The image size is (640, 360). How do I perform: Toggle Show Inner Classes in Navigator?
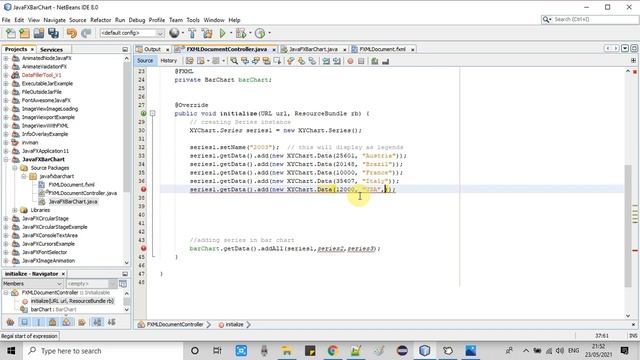point(67,322)
